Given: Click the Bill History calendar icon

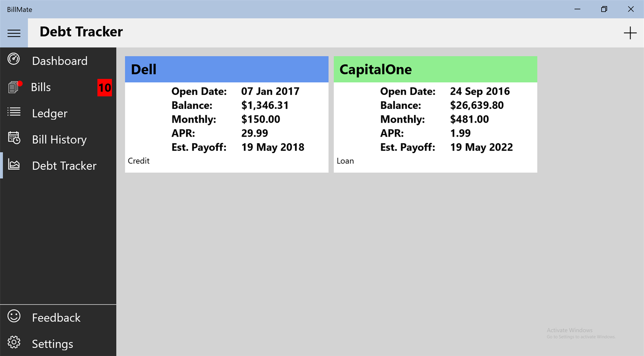Looking at the screenshot, I should pyautogui.click(x=14, y=138).
